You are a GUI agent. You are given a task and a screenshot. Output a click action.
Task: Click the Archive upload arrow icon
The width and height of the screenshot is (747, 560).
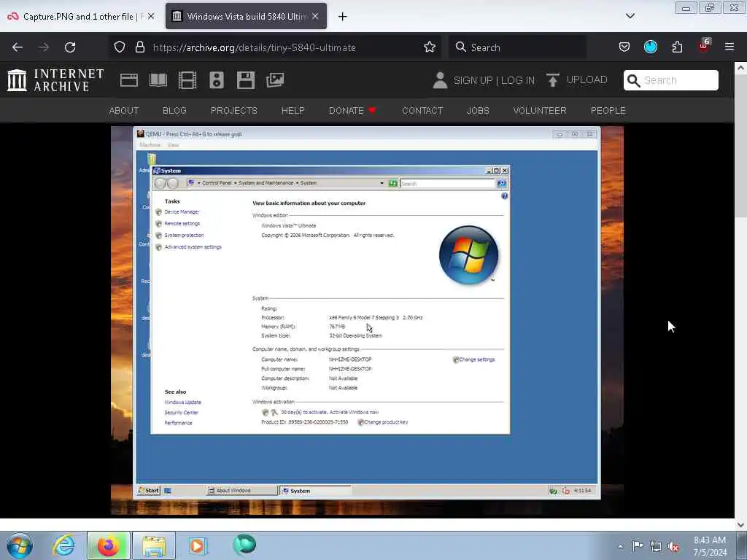click(553, 80)
